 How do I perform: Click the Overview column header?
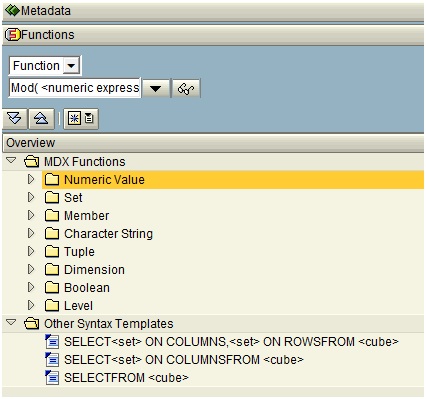pos(213,143)
